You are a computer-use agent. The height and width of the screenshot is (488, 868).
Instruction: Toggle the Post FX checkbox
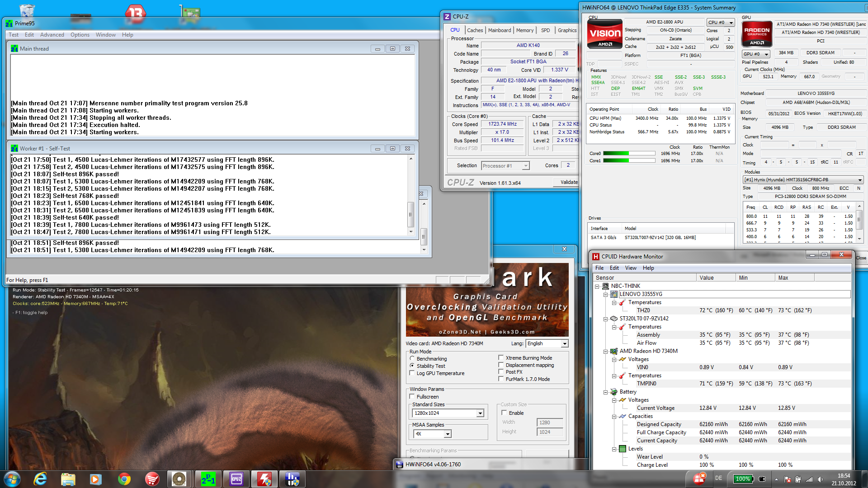[x=501, y=372]
